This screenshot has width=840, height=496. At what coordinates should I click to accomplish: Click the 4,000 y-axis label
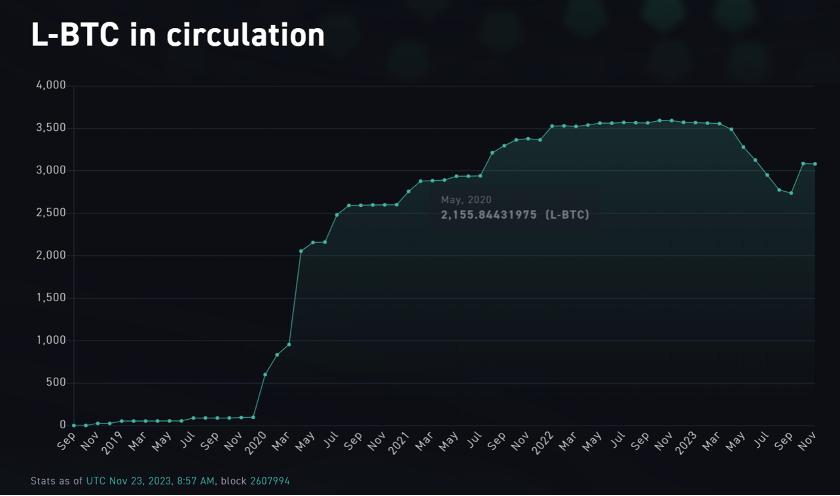51,86
